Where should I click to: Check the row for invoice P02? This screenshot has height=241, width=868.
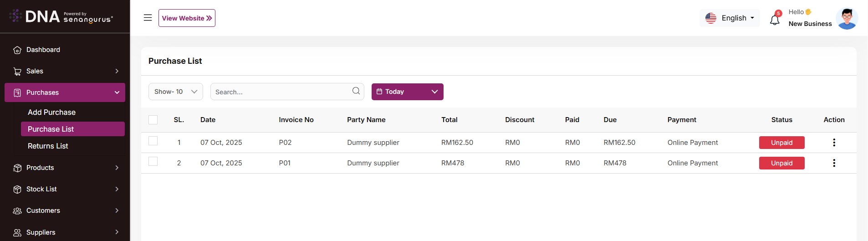(x=153, y=141)
